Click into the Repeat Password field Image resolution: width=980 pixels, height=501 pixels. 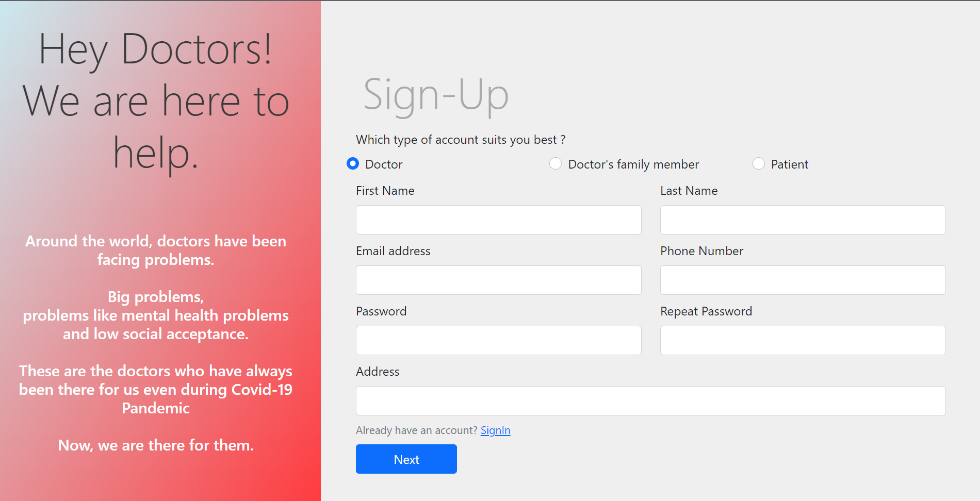[803, 341]
